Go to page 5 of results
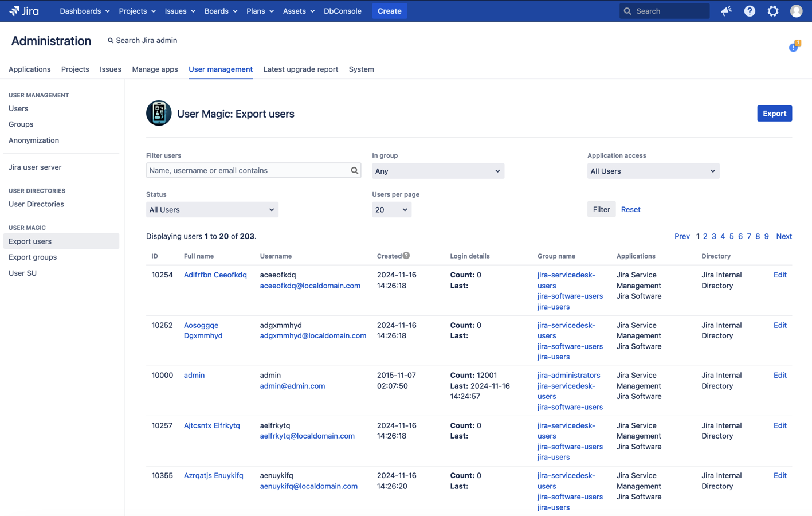 (731, 236)
